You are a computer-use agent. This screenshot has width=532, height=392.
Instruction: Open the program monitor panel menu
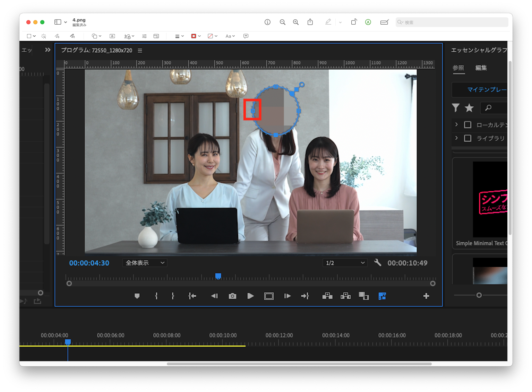140,50
